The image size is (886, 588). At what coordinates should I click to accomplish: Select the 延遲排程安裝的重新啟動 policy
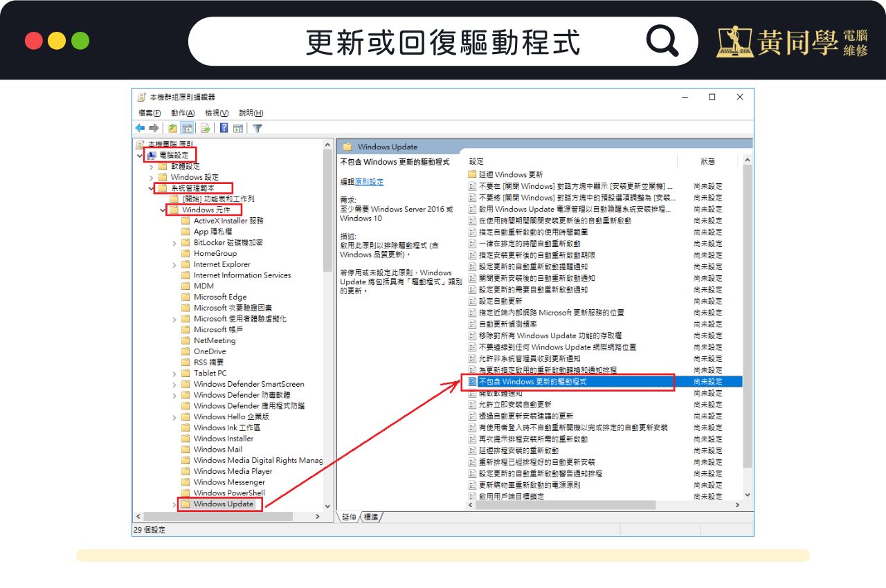click(x=518, y=450)
